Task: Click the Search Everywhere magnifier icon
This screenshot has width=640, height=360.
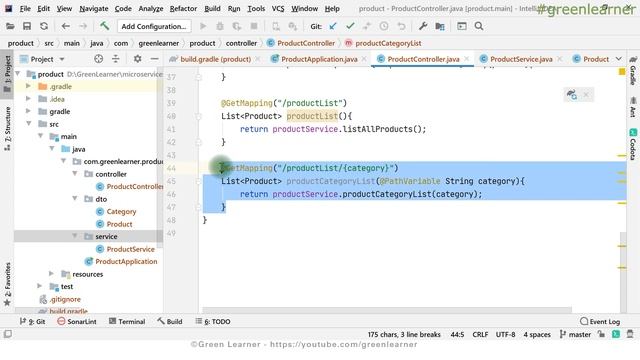Action: click(479, 27)
